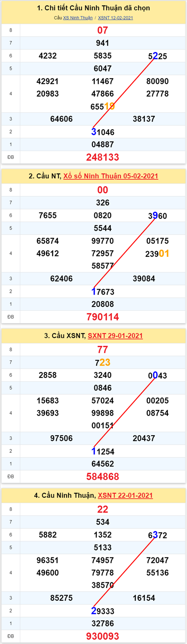Click the number 85275
187x644 pixels.
[62, 598]
